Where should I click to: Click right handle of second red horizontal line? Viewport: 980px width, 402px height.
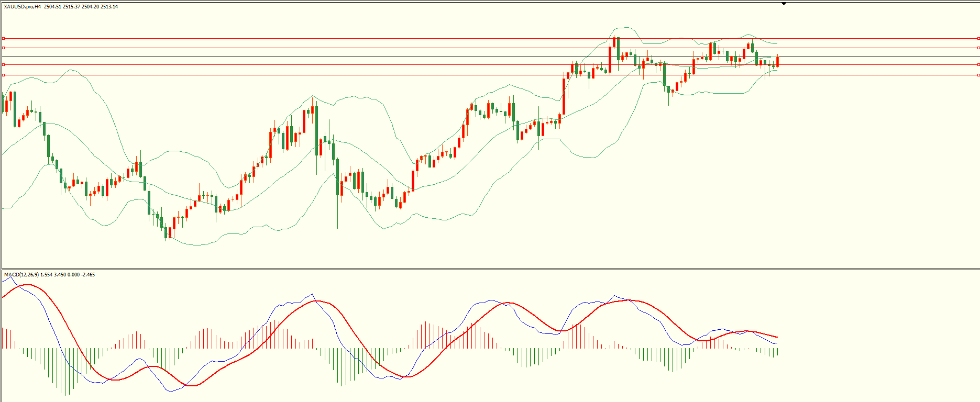point(978,48)
